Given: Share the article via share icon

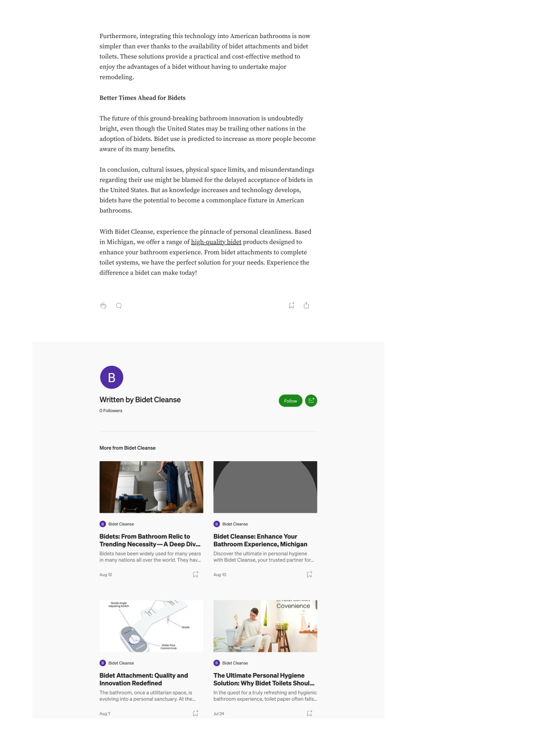Looking at the screenshot, I should click(307, 305).
